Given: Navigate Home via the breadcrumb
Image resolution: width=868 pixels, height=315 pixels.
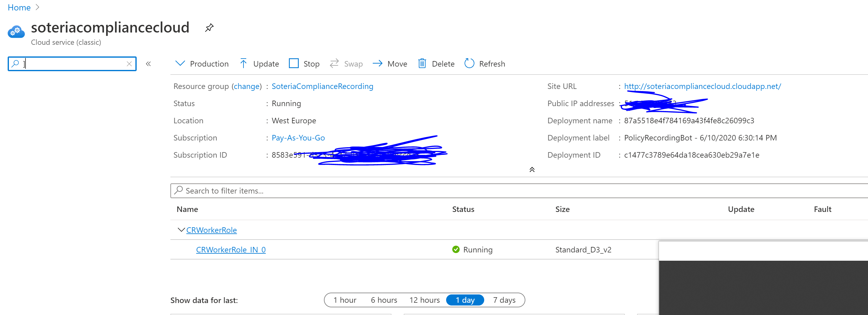Looking at the screenshot, I should (x=19, y=7).
